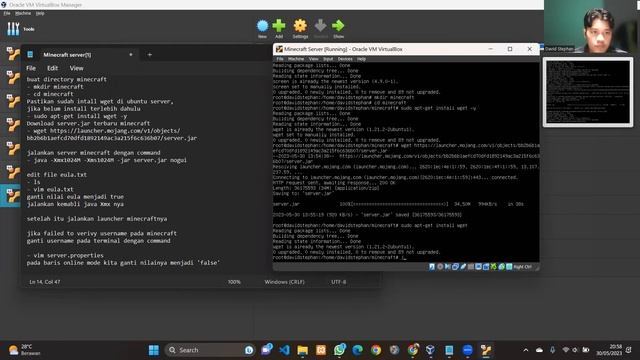Open Microsoft Edge from taskbar
Image resolution: width=640 pixels, height=360 pixels.
(358, 350)
